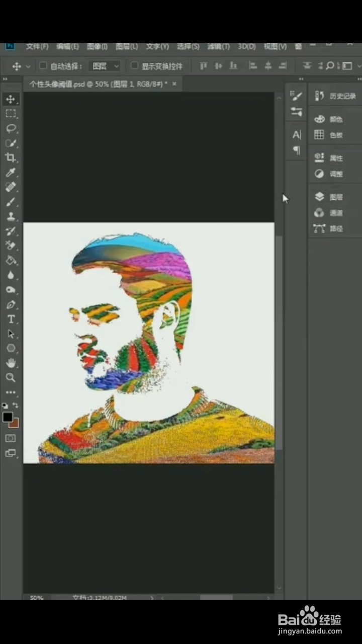362x644 pixels.
Task: Select the Rectangular Marquee tool
Action: point(11,114)
